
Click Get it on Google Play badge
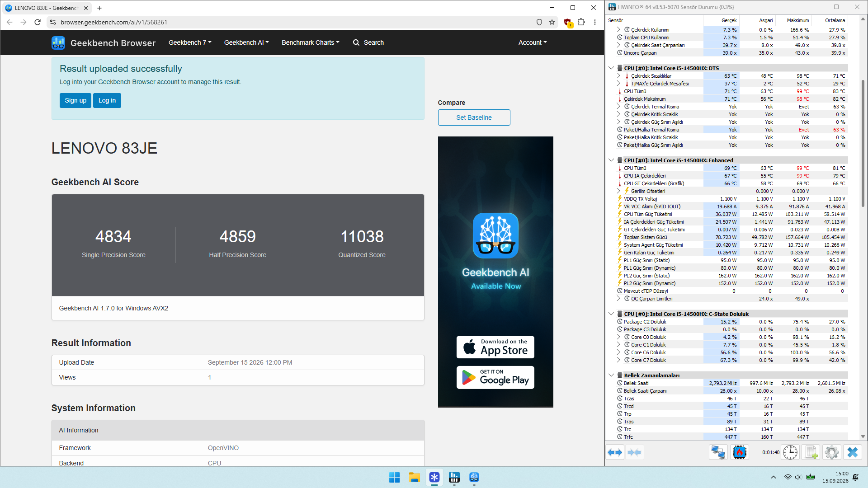(495, 377)
